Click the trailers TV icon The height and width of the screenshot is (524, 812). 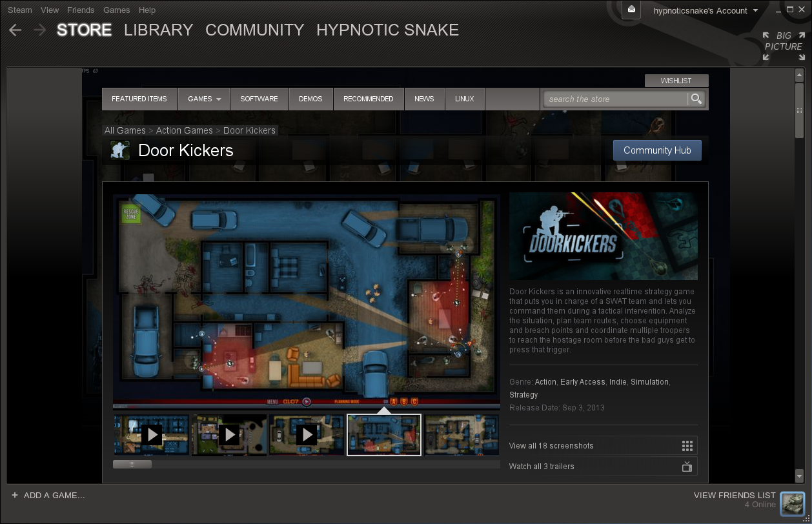[687, 467]
